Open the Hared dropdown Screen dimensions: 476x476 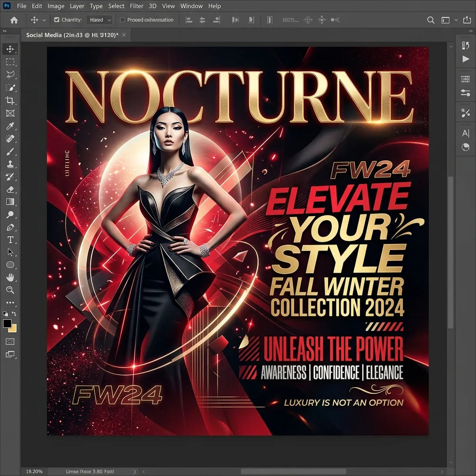pyautogui.click(x=99, y=20)
